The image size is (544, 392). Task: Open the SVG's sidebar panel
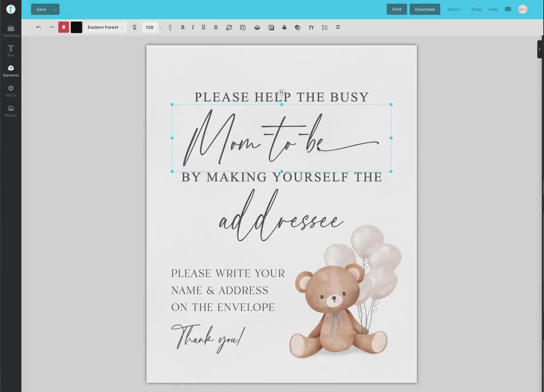(x=11, y=91)
